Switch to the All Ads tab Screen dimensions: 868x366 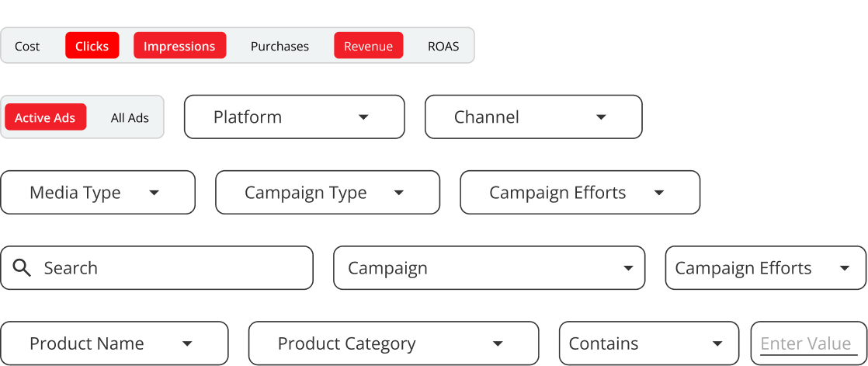pos(130,117)
